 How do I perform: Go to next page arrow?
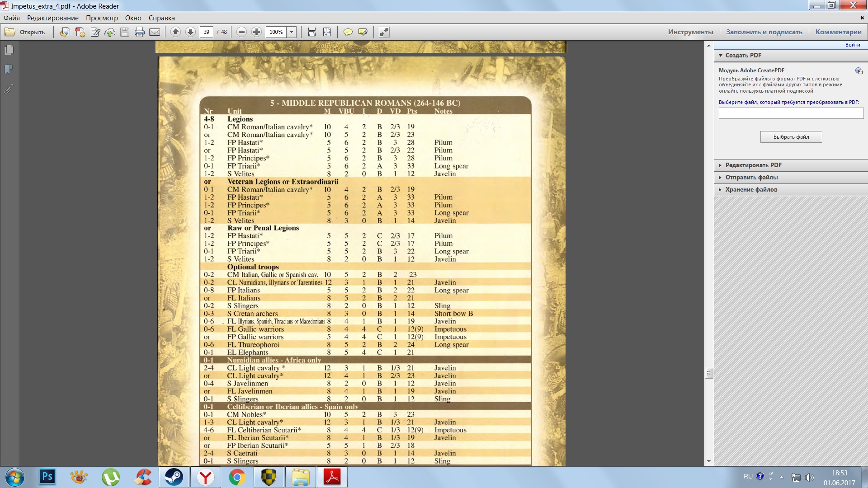191,32
